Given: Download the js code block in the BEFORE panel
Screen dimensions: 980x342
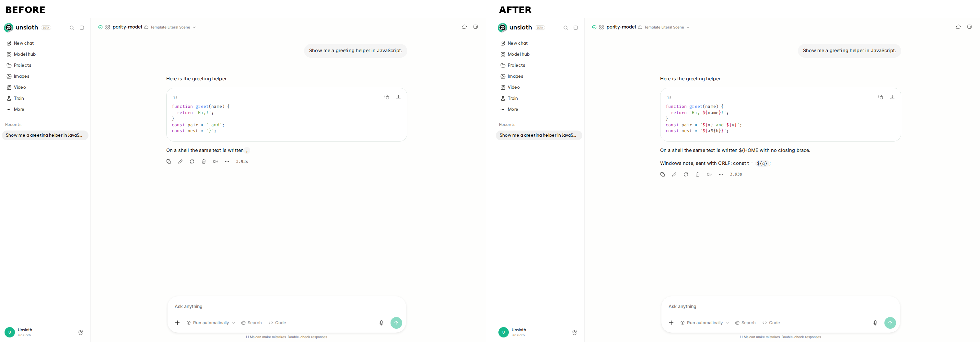Looking at the screenshot, I should 398,97.
